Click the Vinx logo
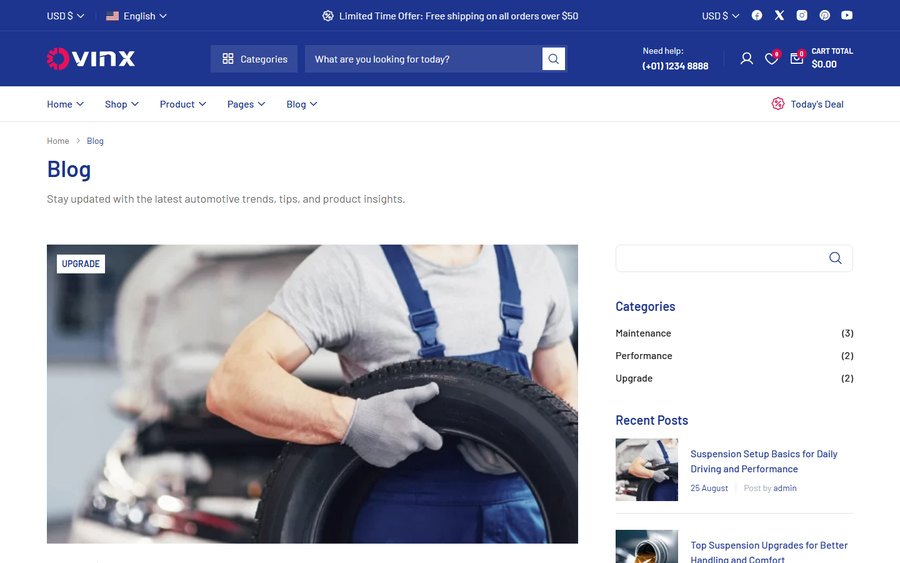The height and width of the screenshot is (563, 900). 91,59
